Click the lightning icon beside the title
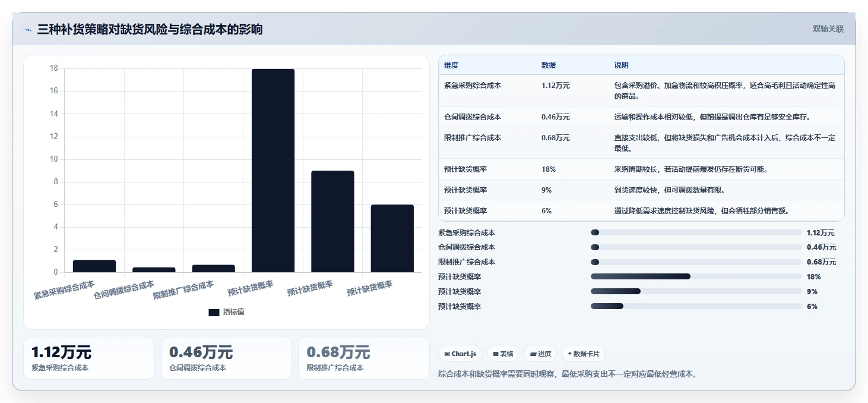The image size is (868, 403). click(28, 30)
